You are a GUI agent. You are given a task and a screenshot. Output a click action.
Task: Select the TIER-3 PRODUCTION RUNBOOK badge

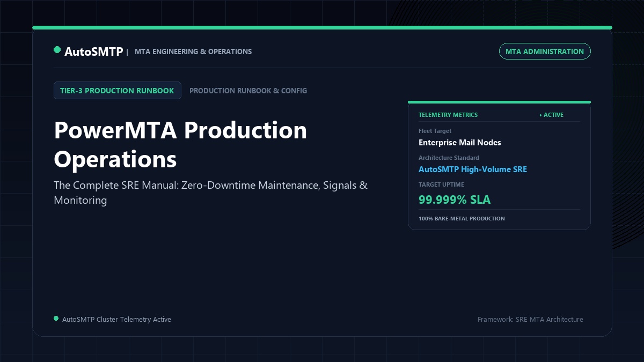pyautogui.click(x=118, y=91)
